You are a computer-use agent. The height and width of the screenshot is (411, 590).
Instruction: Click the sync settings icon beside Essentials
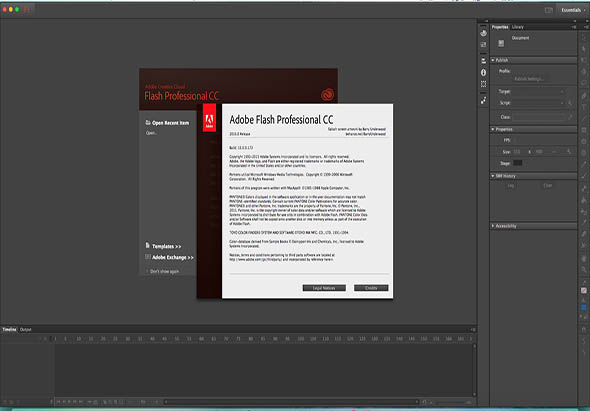coord(549,10)
